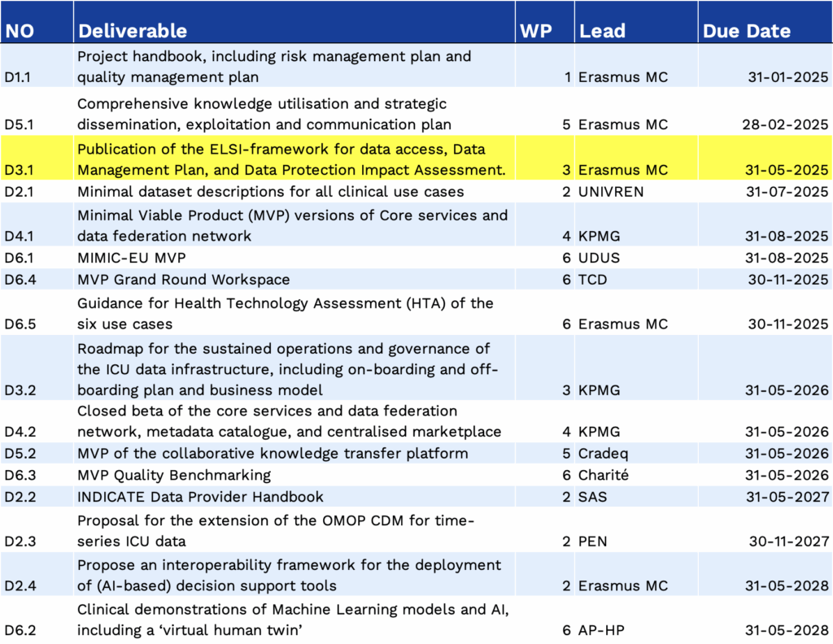Click the 'WP' column header
Viewport: 833px width, 644px height.
coord(544,22)
